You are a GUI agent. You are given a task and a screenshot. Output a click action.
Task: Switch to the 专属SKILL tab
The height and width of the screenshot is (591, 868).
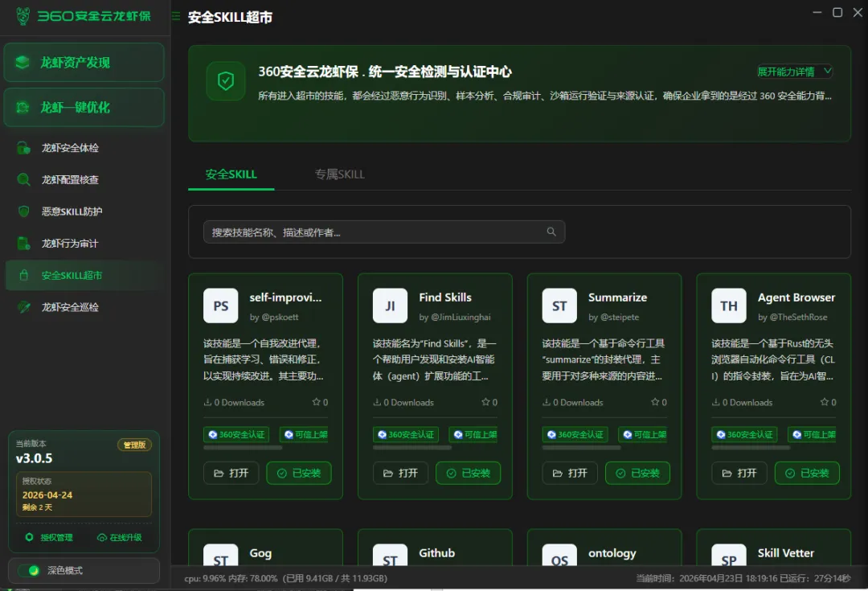pos(339,174)
